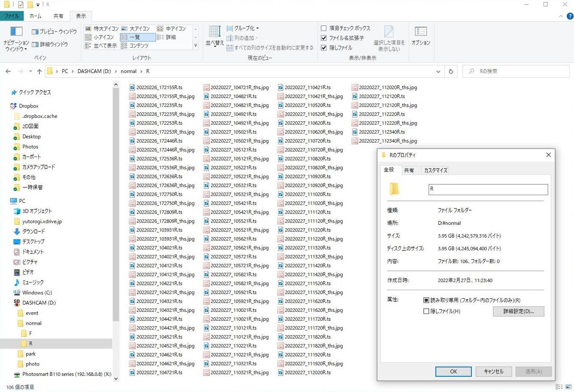Select ダウンロード in sidebar

coord(34,231)
